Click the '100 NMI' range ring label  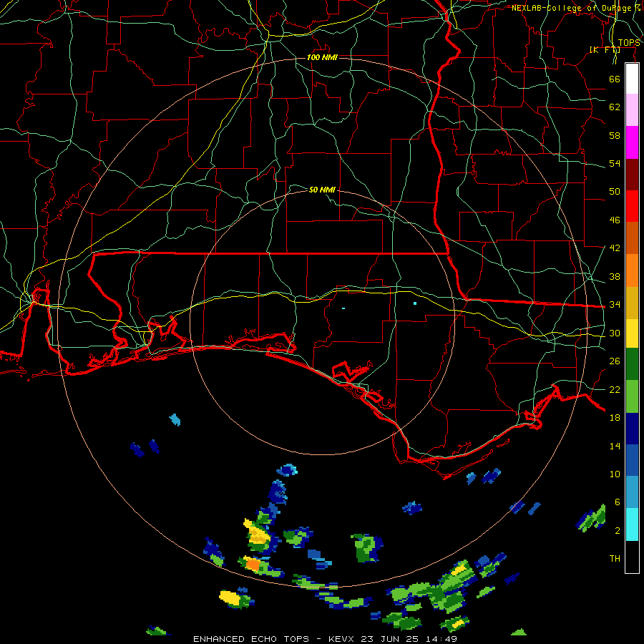322,57
